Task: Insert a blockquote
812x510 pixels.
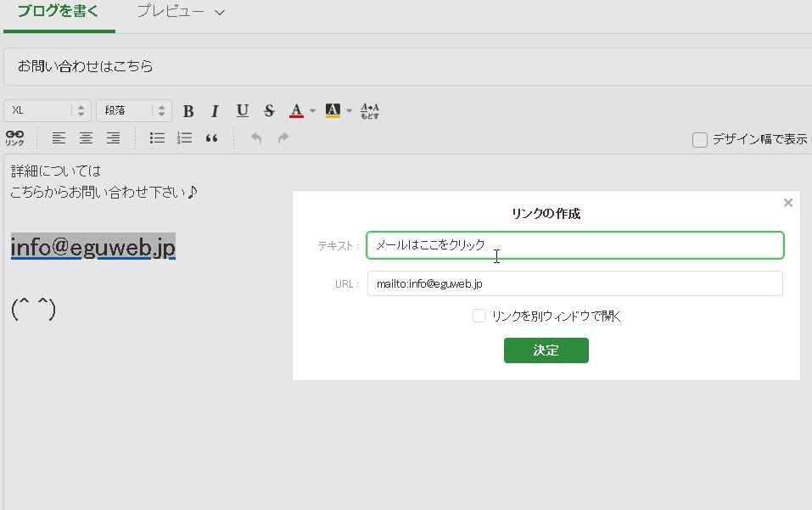Action: click(211, 138)
